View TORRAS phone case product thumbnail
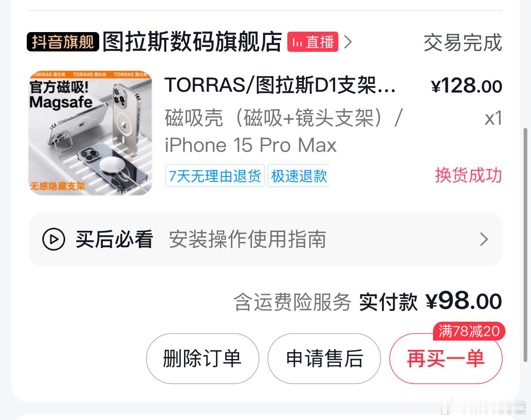 (90, 132)
